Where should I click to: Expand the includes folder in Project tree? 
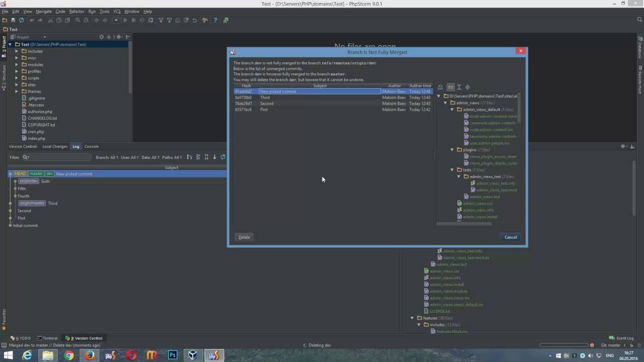tap(17, 51)
